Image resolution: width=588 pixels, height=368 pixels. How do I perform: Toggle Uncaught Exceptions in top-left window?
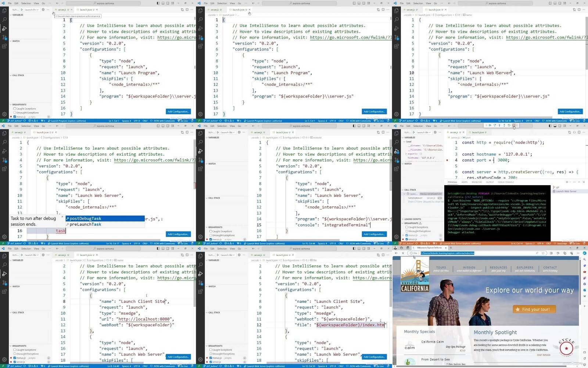click(15, 113)
